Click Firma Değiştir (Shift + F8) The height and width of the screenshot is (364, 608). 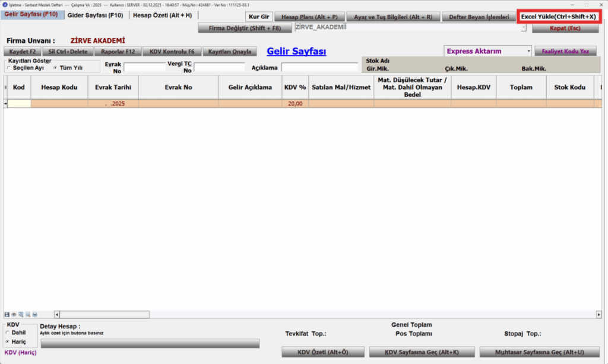pos(245,28)
